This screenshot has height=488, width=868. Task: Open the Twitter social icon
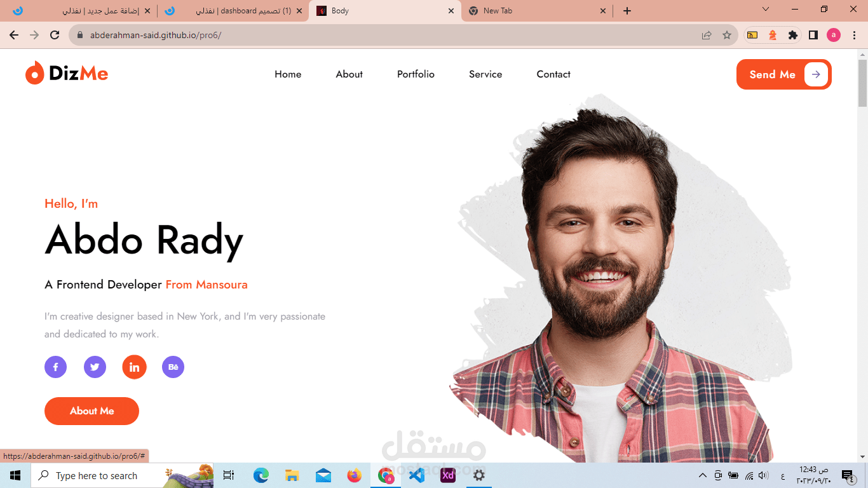pyautogui.click(x=95, y=367)
